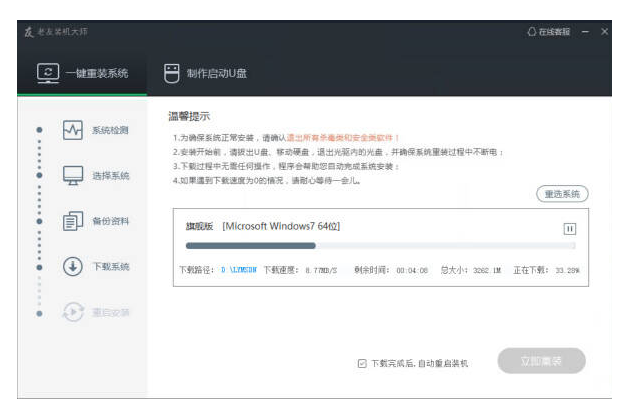
Task: Click the download percentage 33.28%
Action: (567, 270)
